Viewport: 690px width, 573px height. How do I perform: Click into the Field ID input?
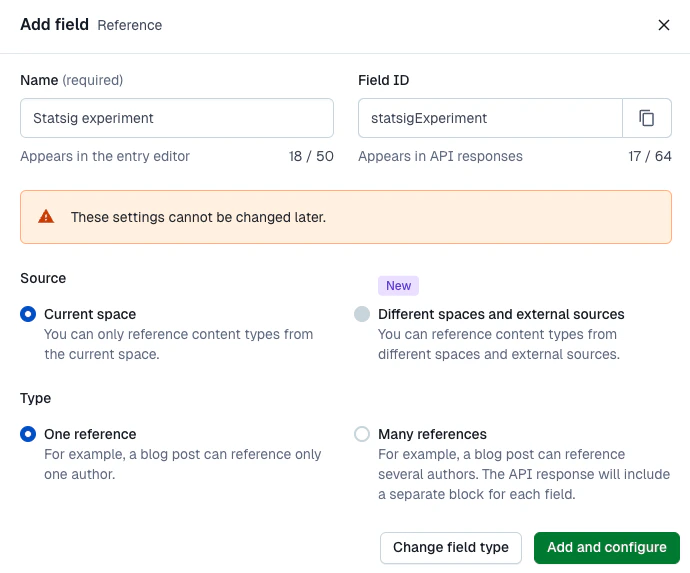490,118
